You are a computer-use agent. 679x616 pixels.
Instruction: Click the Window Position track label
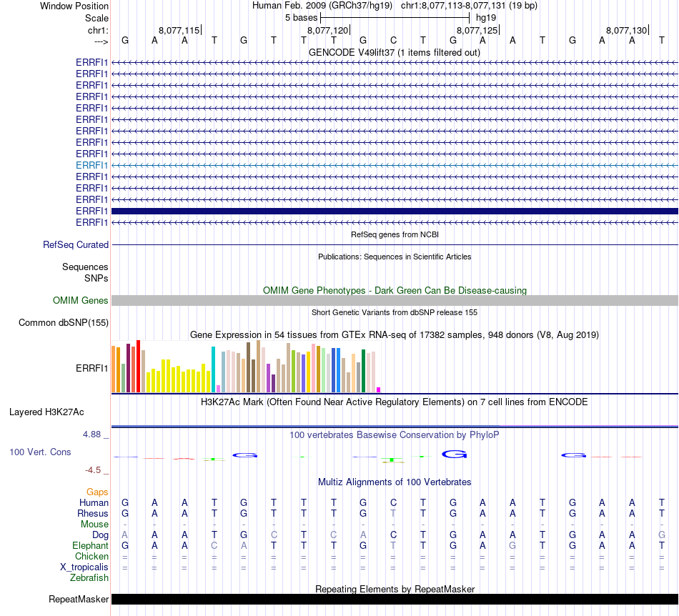click(x=74, y=6)
